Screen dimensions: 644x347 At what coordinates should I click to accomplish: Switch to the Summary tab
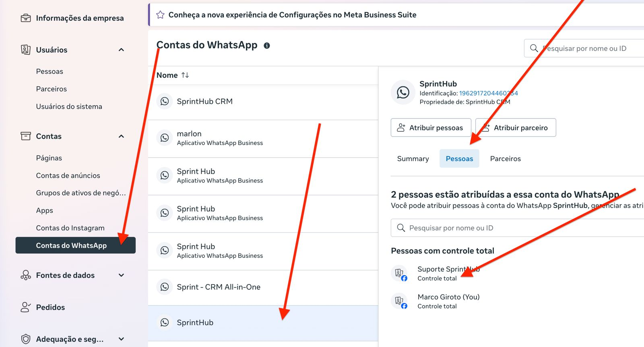point(413,159)
